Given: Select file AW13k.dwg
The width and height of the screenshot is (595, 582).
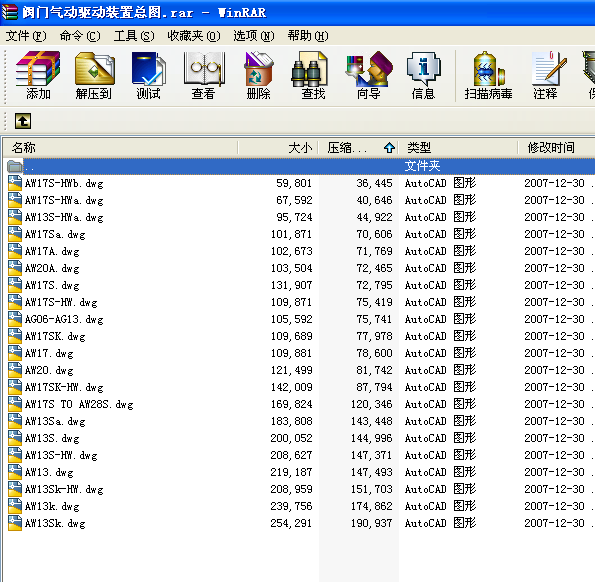Looking at the screenshot, I should pyautogui.click(x=52, y=506).
